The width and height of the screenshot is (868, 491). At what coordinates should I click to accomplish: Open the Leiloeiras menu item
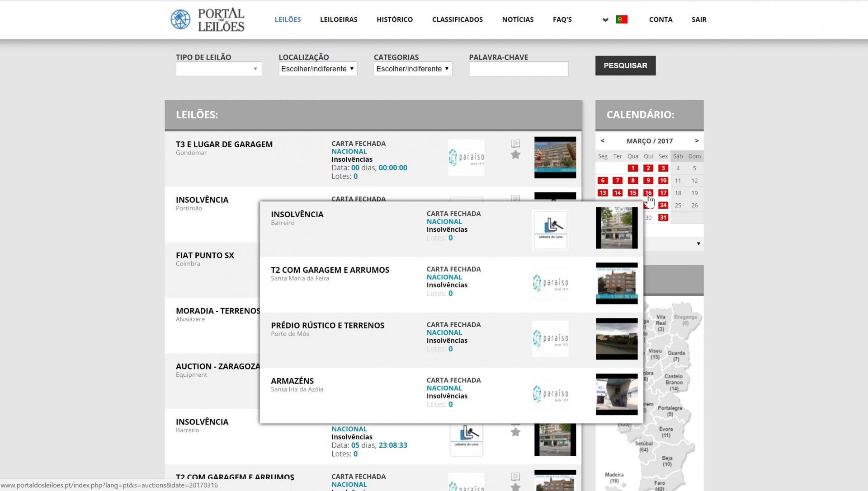(339, 19)
